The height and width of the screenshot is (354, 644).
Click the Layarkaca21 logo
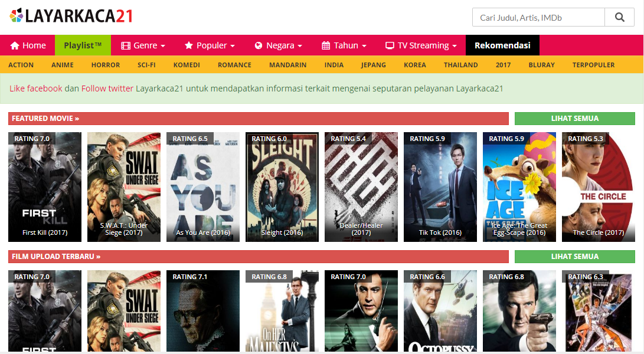click(x=71, y=15)
